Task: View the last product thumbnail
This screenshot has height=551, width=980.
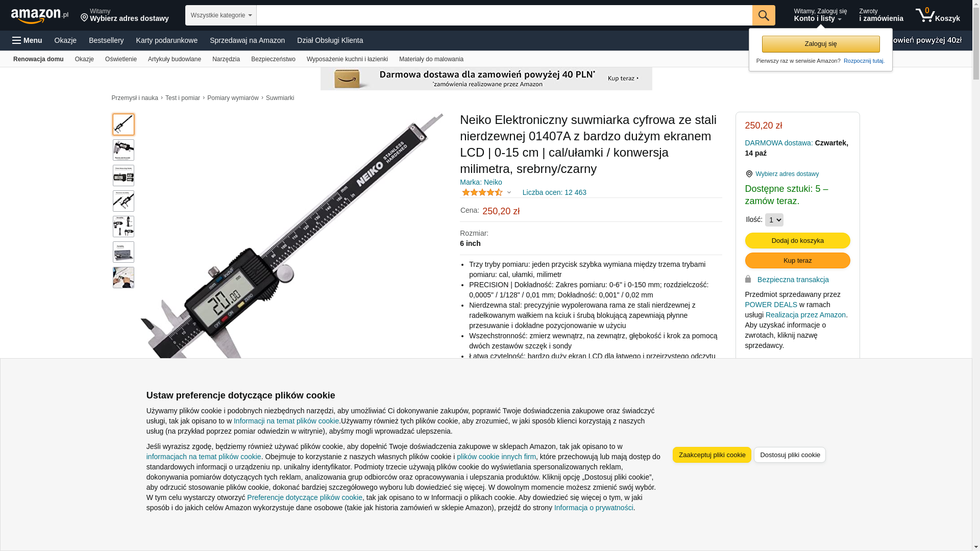Action: point(124,278)
